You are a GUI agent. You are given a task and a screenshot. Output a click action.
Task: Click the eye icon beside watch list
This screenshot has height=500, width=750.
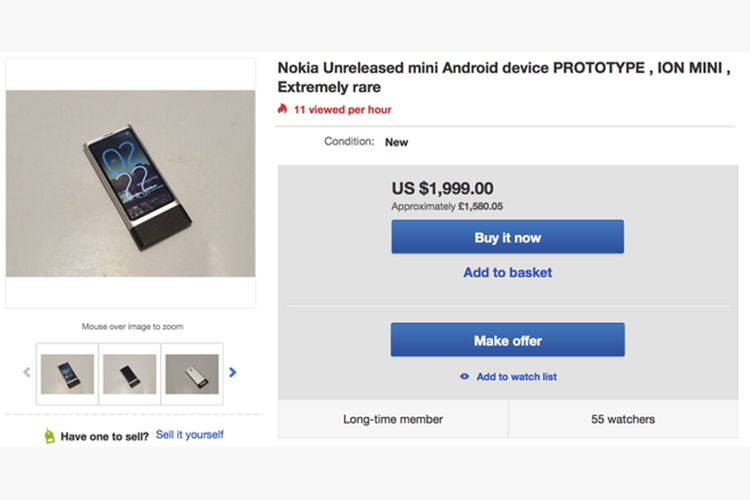(x=464, y=377)
